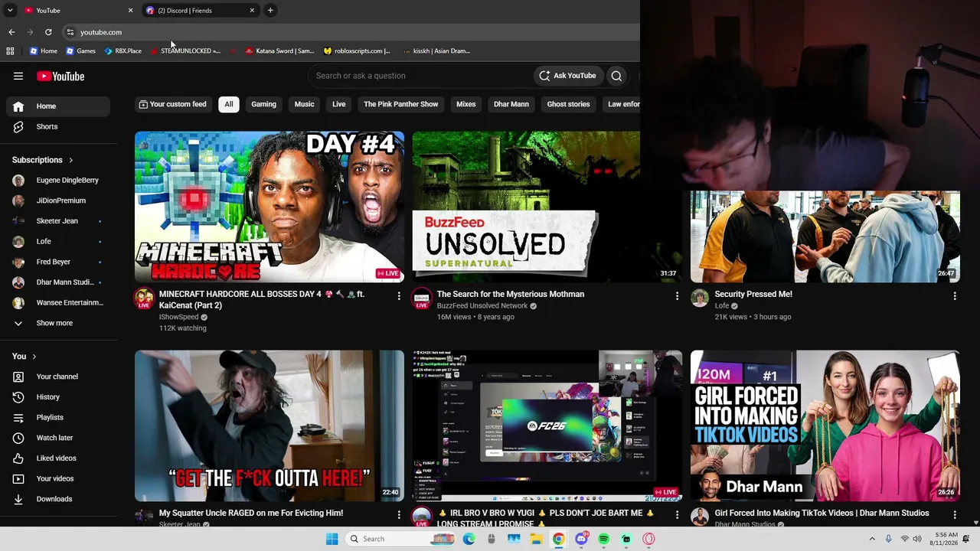Click the search magnifier icon button

point(616,76)
